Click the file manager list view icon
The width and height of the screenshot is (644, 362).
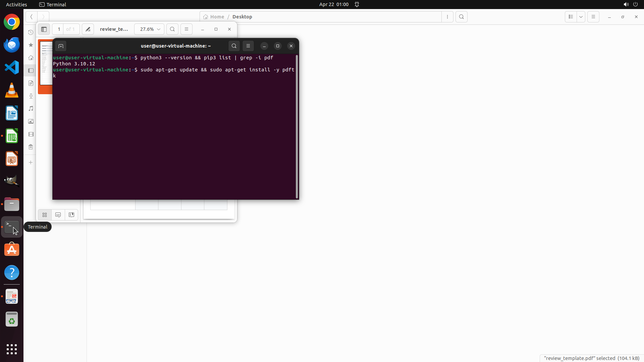pos(571,17)
